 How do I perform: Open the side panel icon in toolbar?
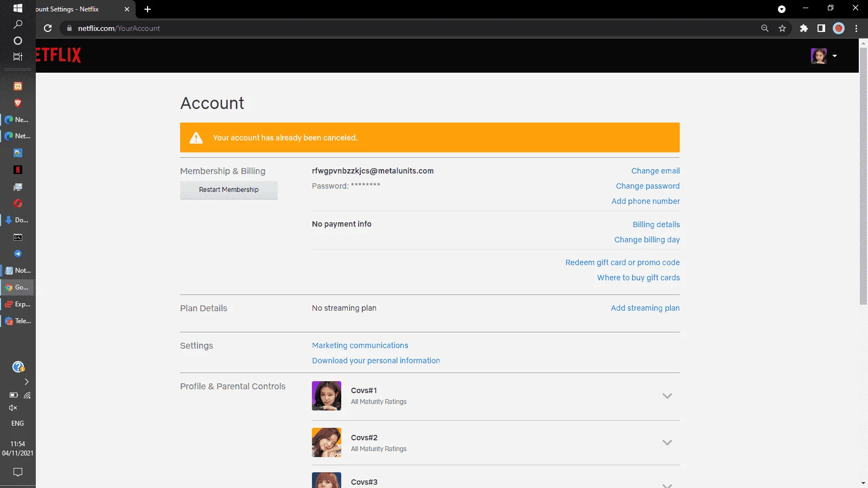[x=821, y=28]
